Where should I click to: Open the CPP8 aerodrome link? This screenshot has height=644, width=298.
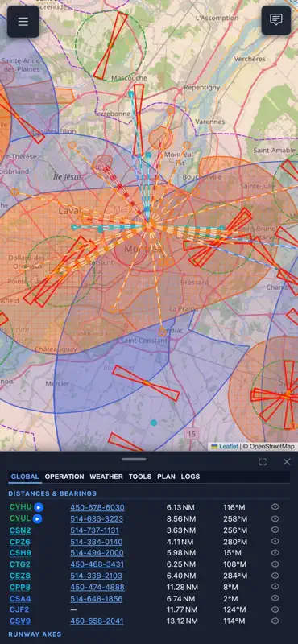(x=20, y=588)
